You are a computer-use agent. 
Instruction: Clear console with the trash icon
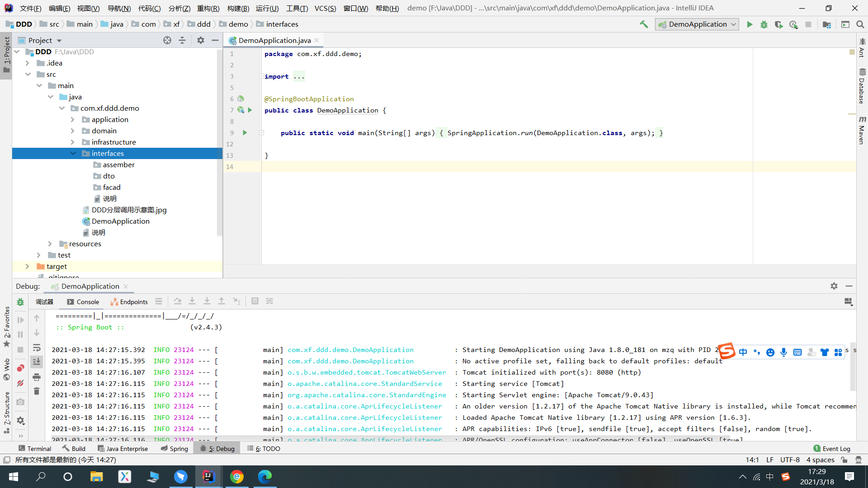point(37,391)
